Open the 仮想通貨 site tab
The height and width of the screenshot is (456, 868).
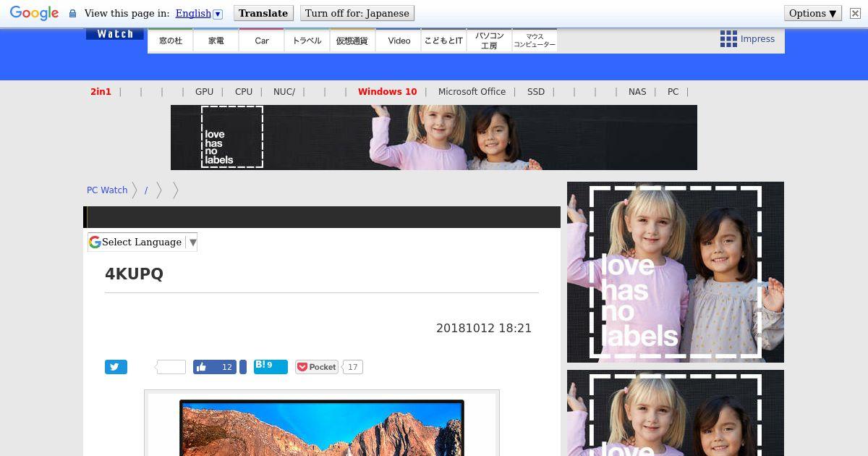352,41
